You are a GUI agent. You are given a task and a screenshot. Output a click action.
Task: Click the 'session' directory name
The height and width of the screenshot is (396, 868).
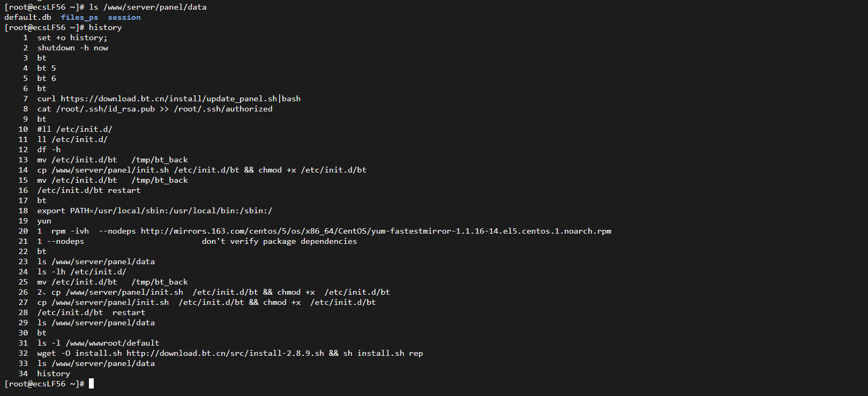tap(124, 17)
